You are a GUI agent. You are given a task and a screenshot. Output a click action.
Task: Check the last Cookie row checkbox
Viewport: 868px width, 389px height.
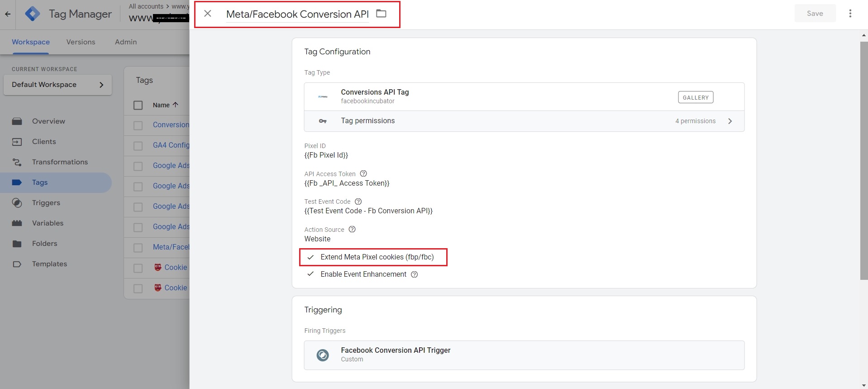pyautogui.click(x=138, y=288)
